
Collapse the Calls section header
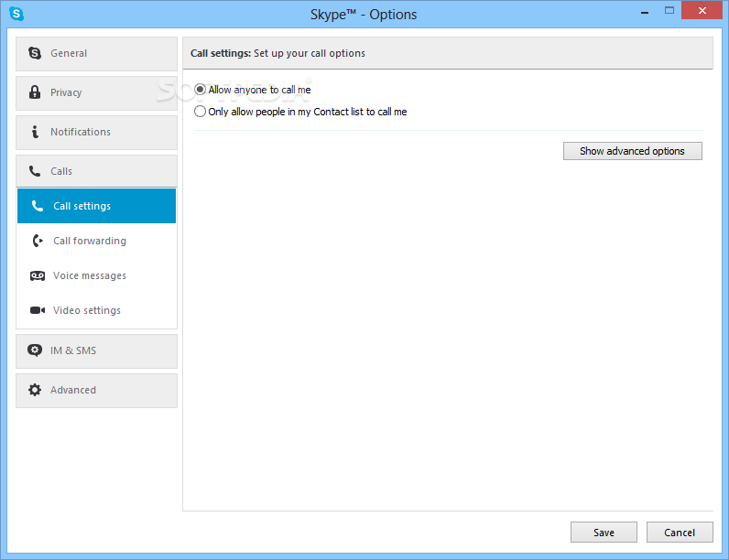coord(97,171)
